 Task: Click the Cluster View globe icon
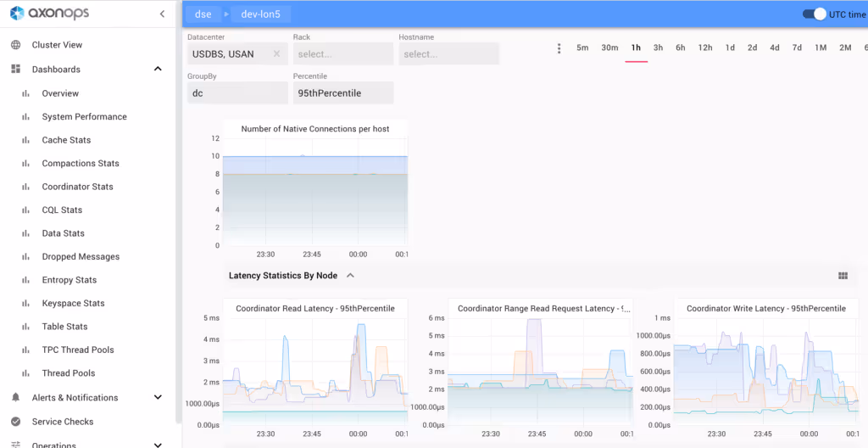16,45
